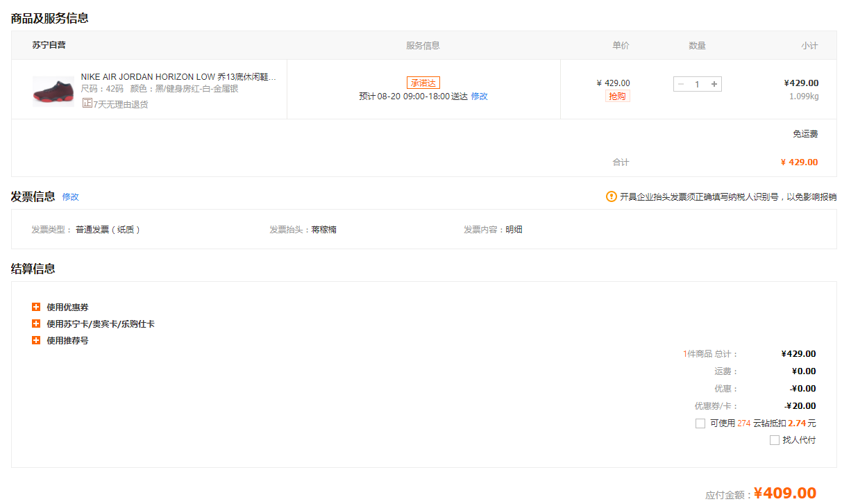Click the red 抢购 tag under unit price
Screen dimensions: 842x504
pos(617,96)
